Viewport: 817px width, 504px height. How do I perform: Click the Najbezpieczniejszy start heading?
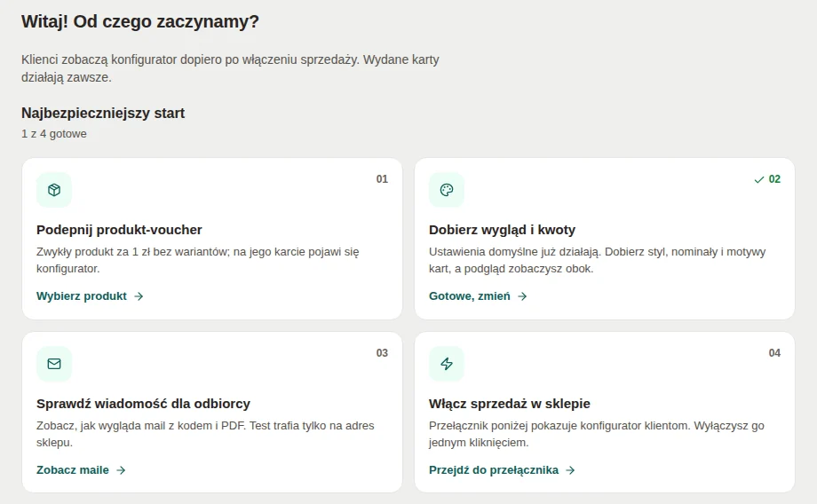coord(103,113)
